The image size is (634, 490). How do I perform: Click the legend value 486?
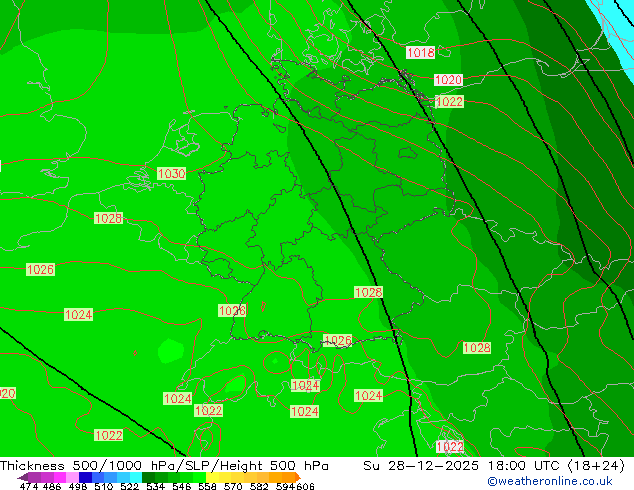52,486
